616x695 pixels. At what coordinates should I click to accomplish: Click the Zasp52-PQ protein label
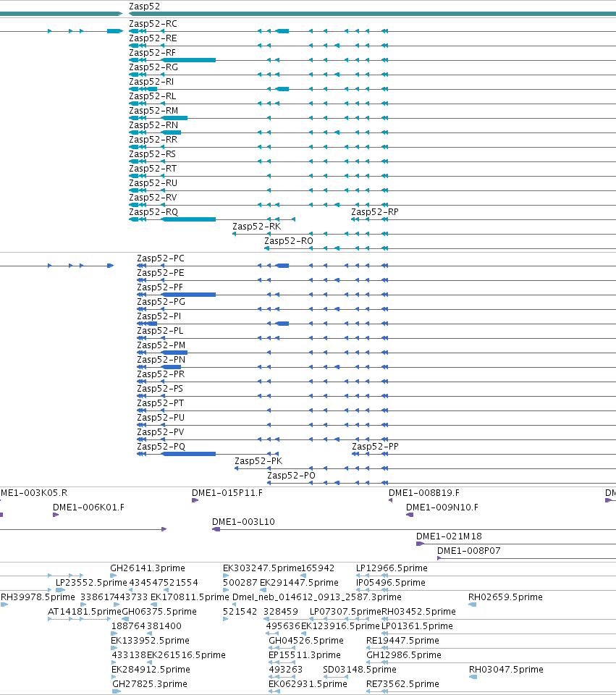coord(161,447)
